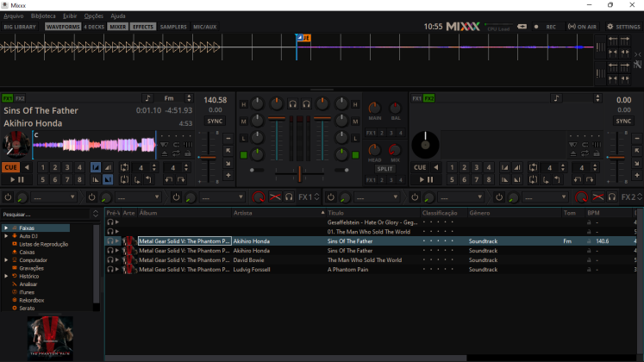Click the deck 1 play/pause button
The width and height of the screenshot is (644, 362).
[x=17, y=179]
